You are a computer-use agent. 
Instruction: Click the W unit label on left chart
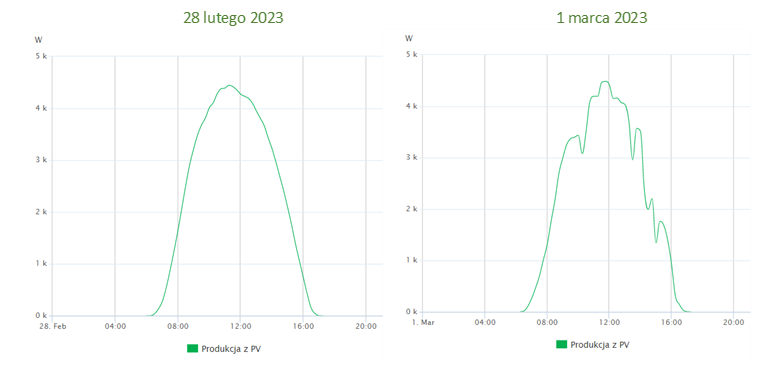[38, 40]
